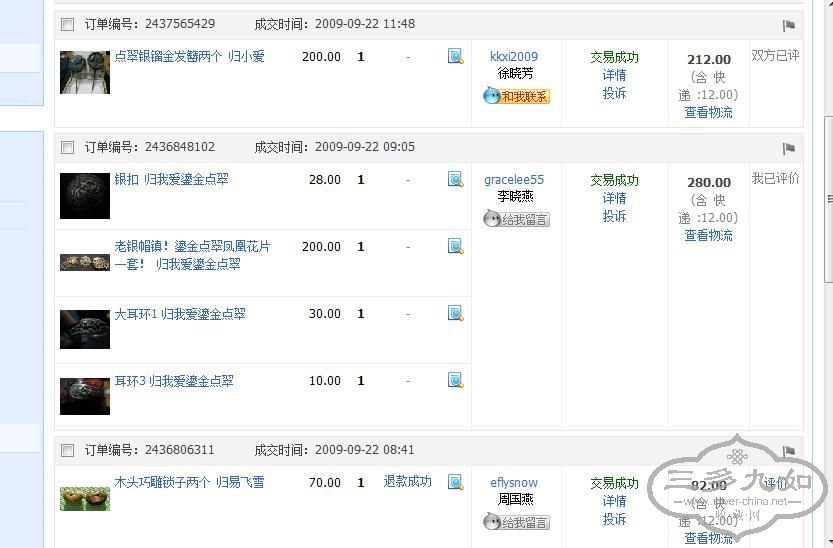Click the flag icon on order 2437565429
833x548 pixels.
pos(788,25)
